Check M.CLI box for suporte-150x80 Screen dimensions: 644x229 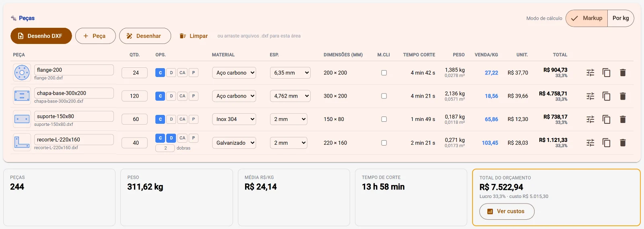point(384,119)
